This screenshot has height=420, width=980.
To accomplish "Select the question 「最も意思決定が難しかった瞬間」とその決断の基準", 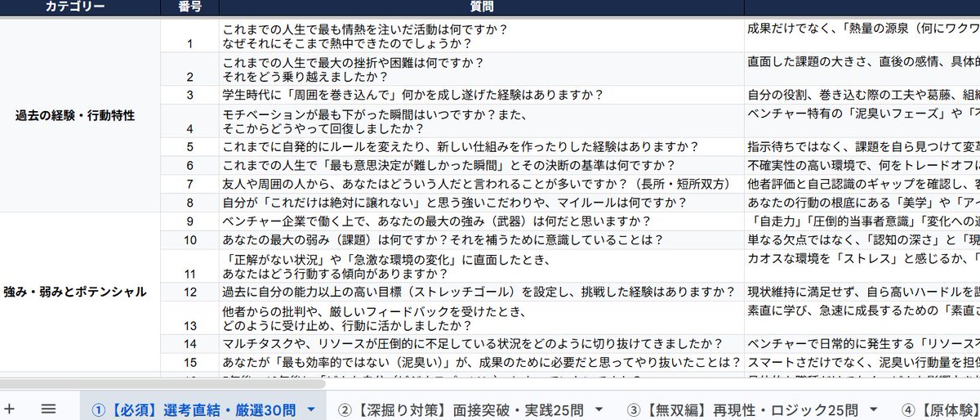I will [481, 166].
